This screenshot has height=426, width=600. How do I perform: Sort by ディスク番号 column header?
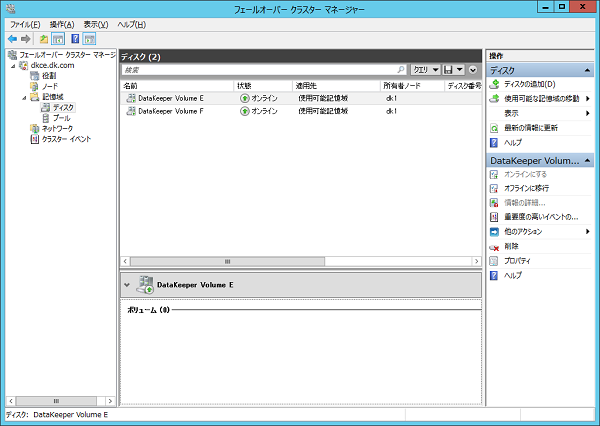point(463,86)
